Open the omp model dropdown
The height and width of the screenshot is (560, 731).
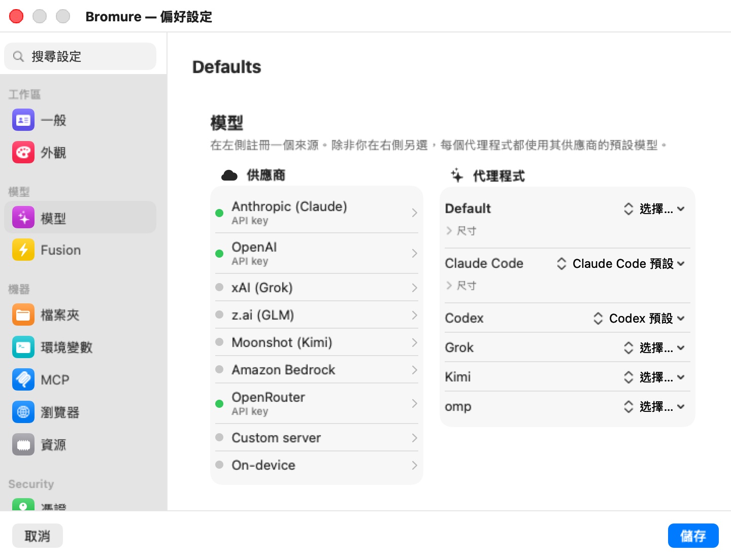(654, 406)
